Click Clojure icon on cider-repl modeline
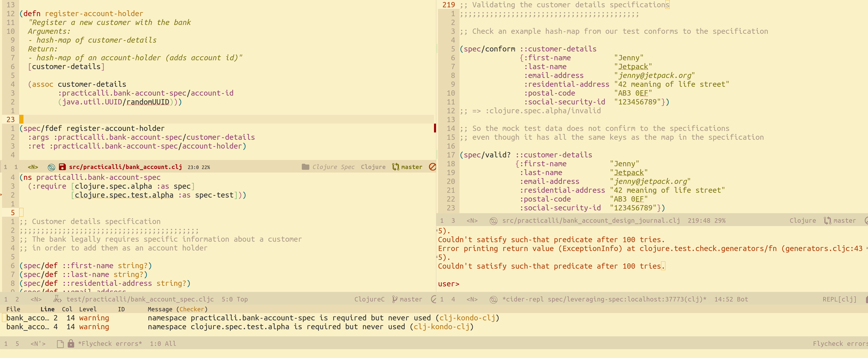The width and height of the screenshot is (868, 358). [493, 299]
